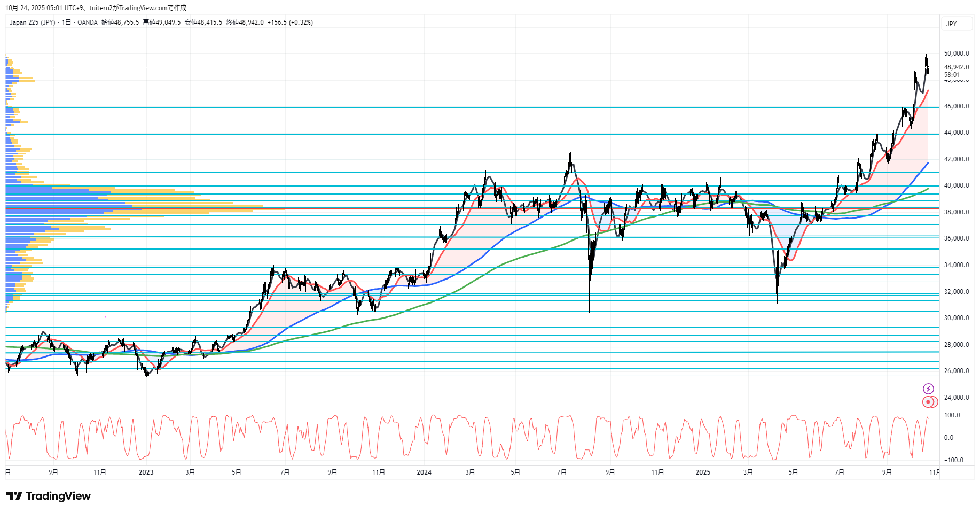The image size is (980, 512).
Task: Click the 100.0 oscillator scale label
Action: pyautogui.click(x=952, y=415)
